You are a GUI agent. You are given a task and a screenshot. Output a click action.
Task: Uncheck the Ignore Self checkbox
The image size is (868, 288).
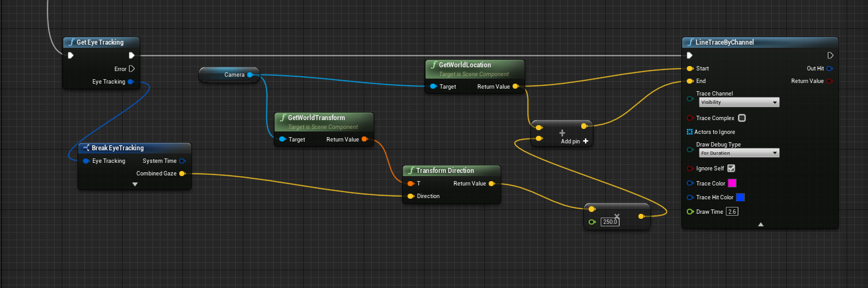[731, 169]
